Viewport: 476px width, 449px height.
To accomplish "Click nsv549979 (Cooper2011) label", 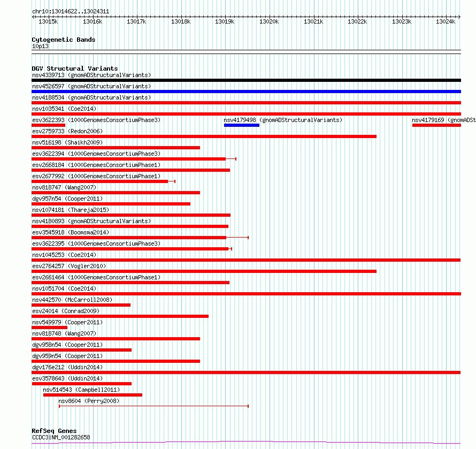I will [67, 322].
